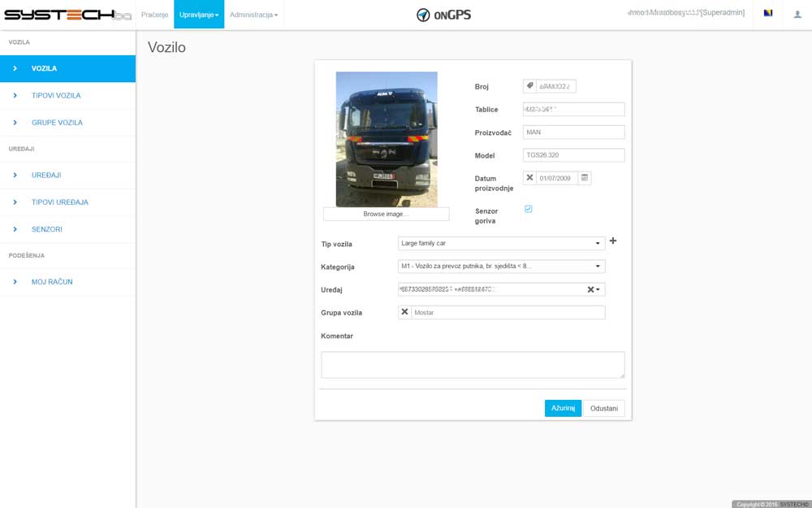
Task: Open the user profile icon in top right
Action: 797,14
